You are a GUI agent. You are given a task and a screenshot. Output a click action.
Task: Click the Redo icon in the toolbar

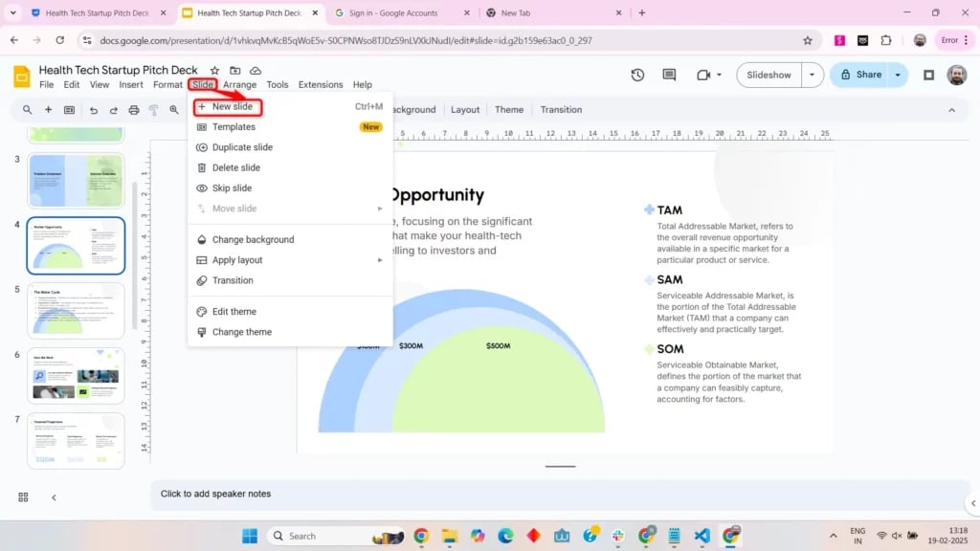pyautogui.click(x=114, y=110)
